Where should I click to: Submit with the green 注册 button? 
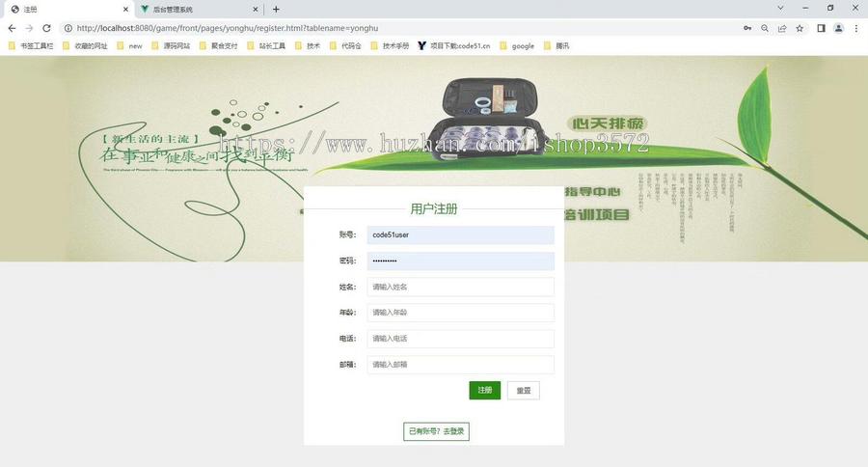[x=485, y=391]
